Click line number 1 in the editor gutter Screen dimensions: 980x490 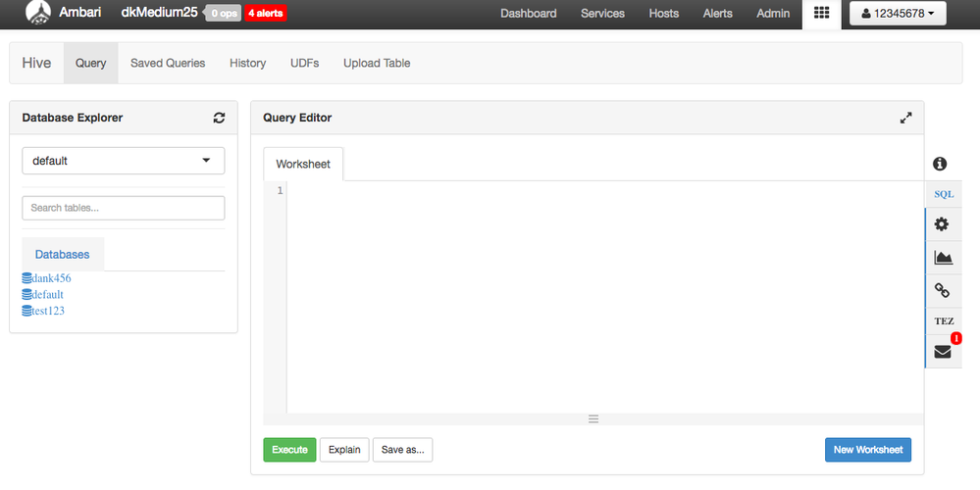pyautogui.click(x=280, y=190)
